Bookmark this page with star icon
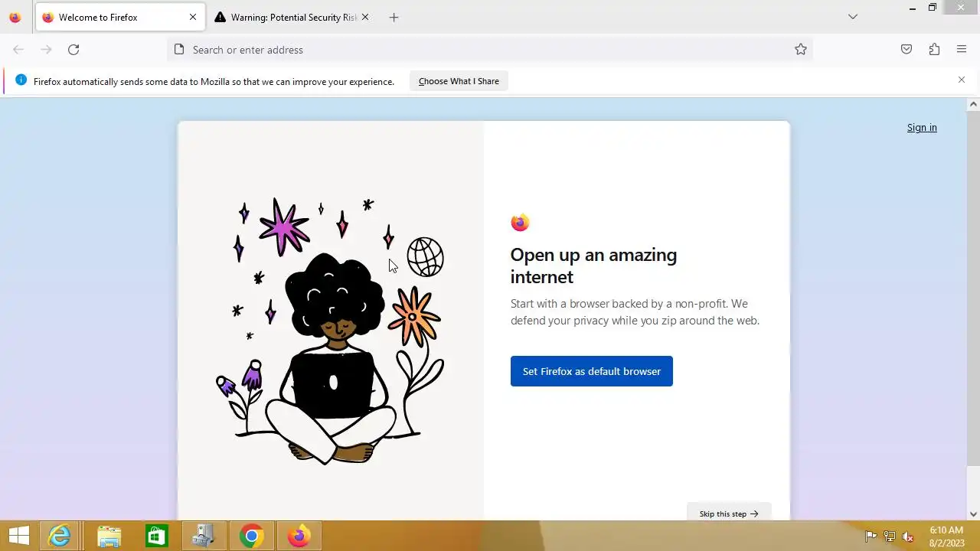Image resolution: width=980 pixels, height=551 pixels. click(x=801, y=50)
